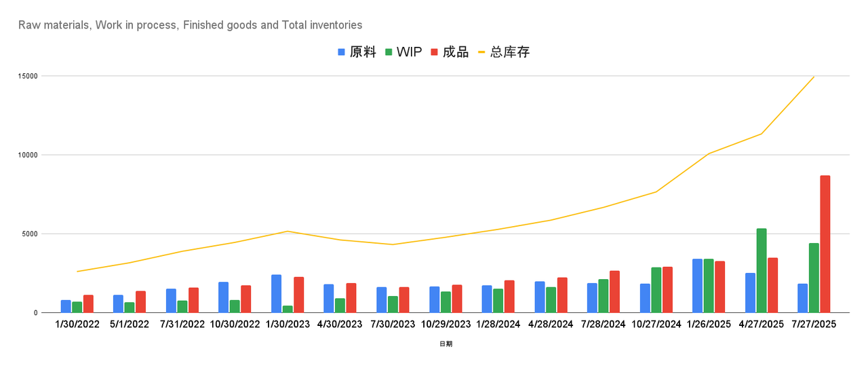Select the 原料 legend label
This screenshot has width=868, height=366.
(x=363, y=52)
